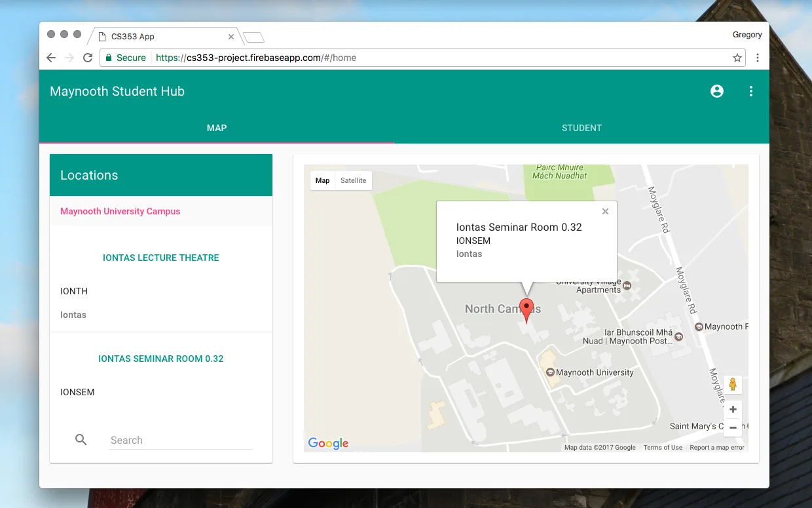812x508 pixels.
Task: Click the account profile icon in header
Action: click(717, 91)
